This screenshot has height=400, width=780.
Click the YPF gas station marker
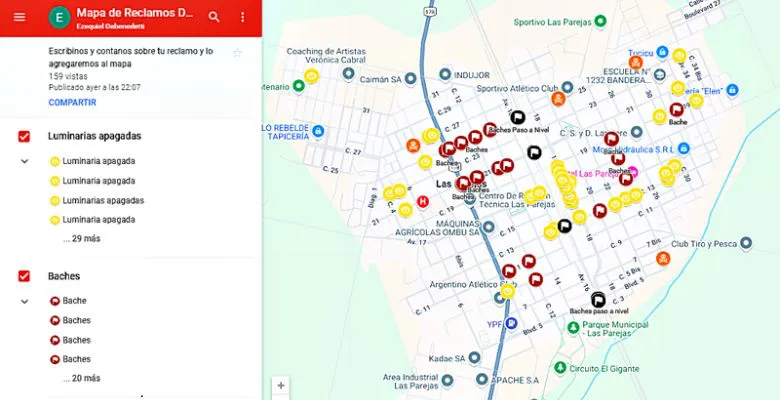(x=511, y=323)
